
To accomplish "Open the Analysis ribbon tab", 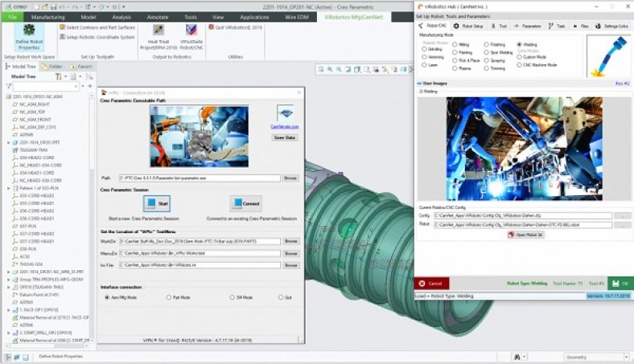I will click(121, 17).
